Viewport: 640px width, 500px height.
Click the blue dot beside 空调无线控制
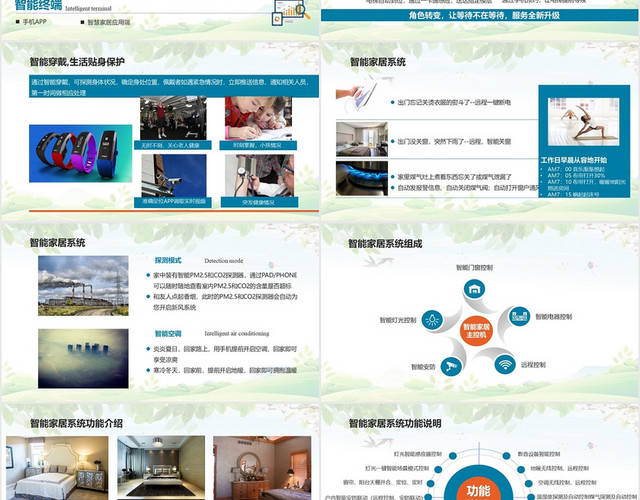[528, 483]
